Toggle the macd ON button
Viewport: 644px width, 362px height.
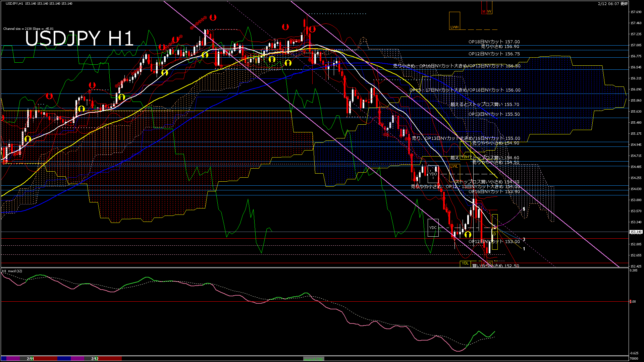pos(314,359)
